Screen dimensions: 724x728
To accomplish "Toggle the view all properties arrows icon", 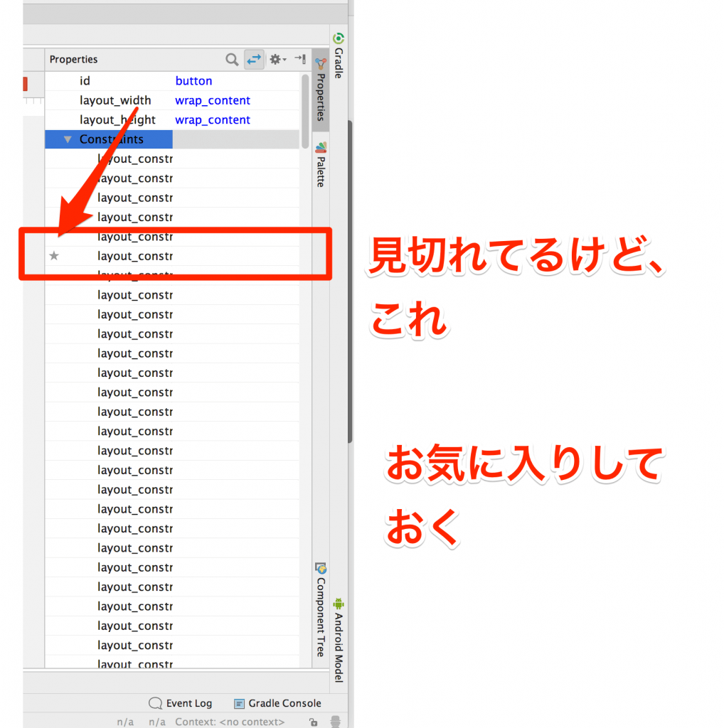I will (254, 60).
